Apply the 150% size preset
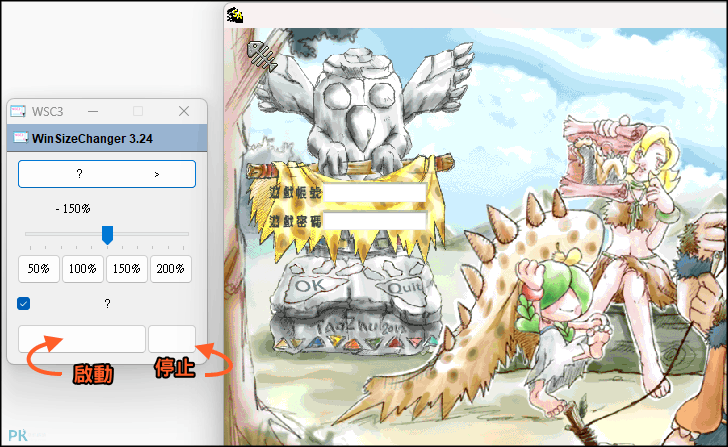Viewport: 728px width, 447px height. [127, 269]
